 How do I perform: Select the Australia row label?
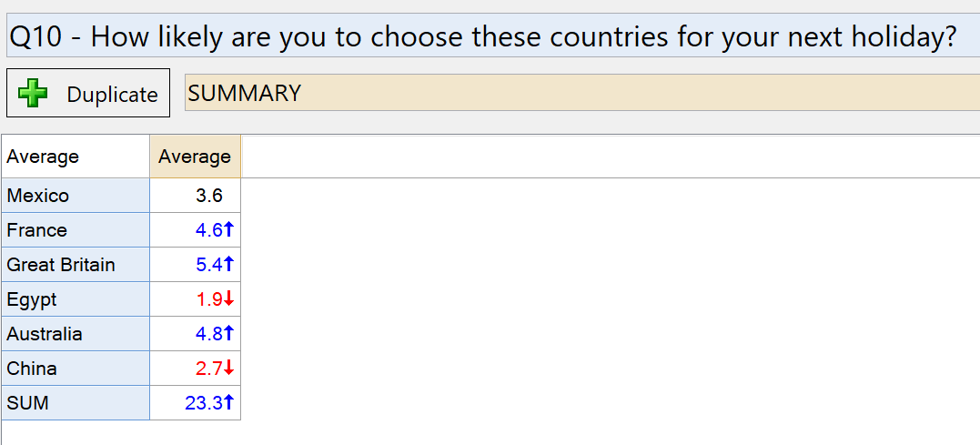pyautogui.click(x=76, y=334)
